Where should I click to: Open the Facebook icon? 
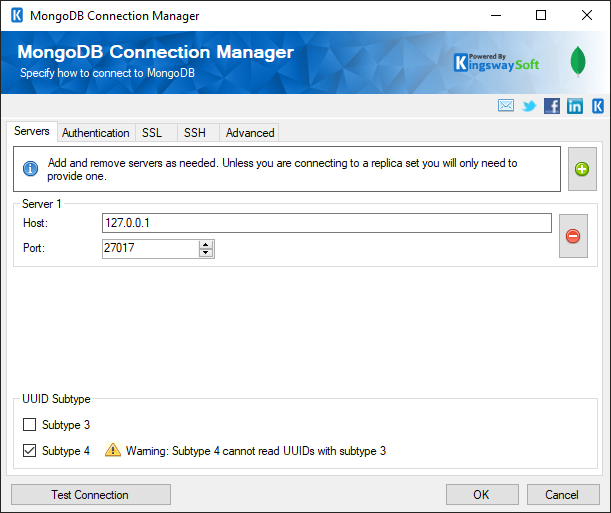point(552,106)
